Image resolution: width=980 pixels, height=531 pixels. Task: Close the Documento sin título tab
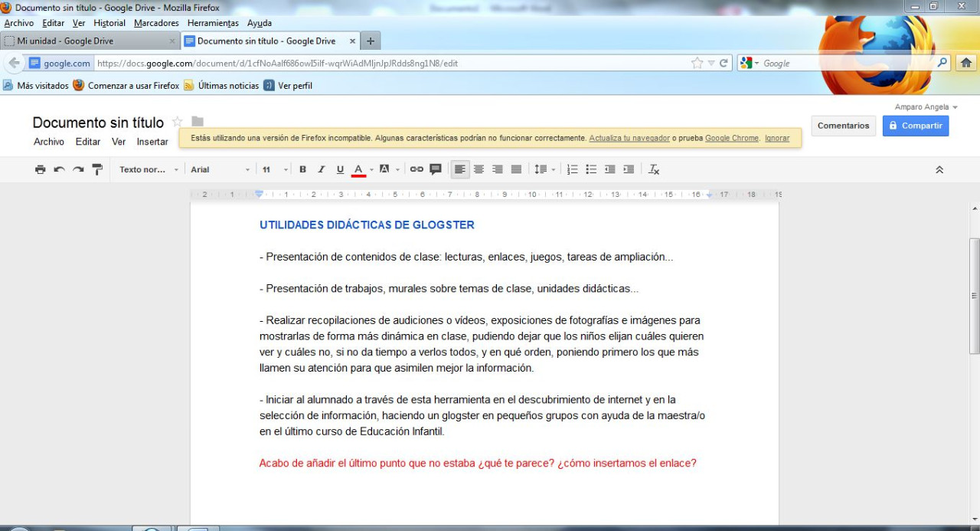coord(353,41)
